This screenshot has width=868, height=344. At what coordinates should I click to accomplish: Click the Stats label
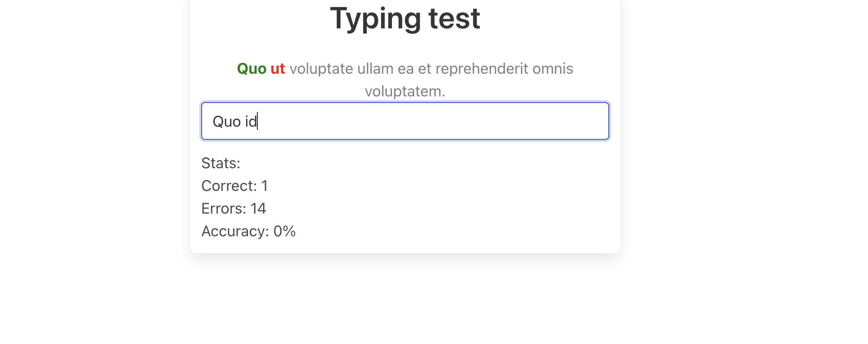click(221, 163)
